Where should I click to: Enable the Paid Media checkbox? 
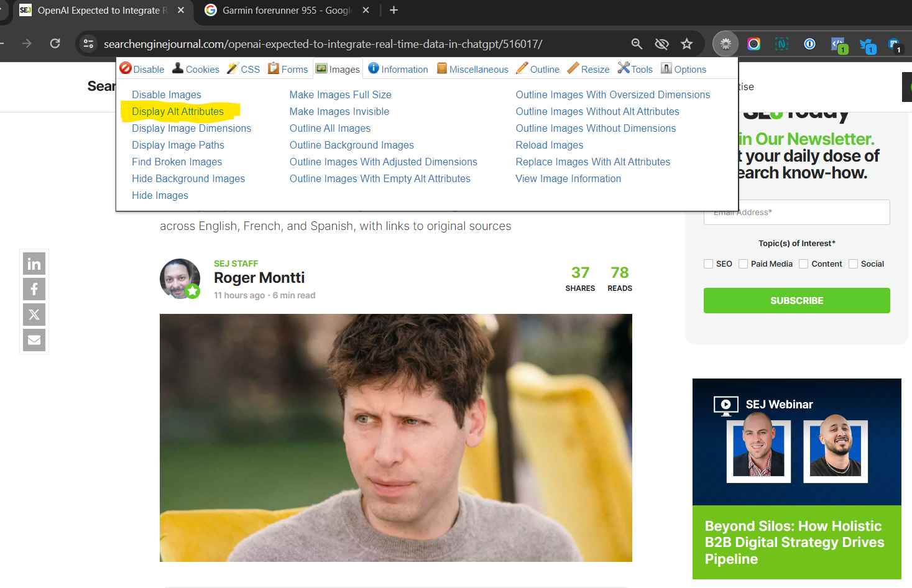click(x=744, y=264)
